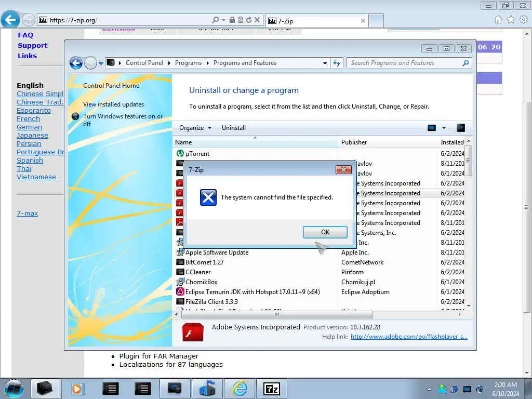Sort by the Publisher column header
Screen dimensions: 532x399
point(388,142)
